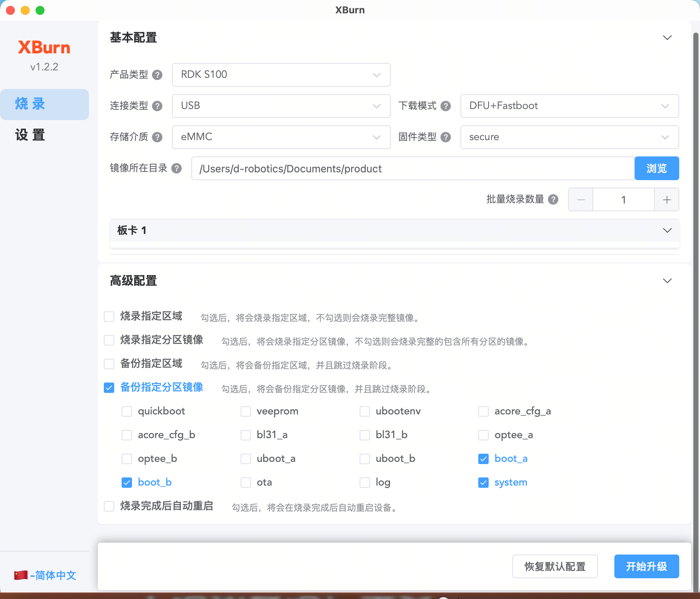Click the batch count number field
The height and width of the screenshot is (599, 700).
[624, 200]
